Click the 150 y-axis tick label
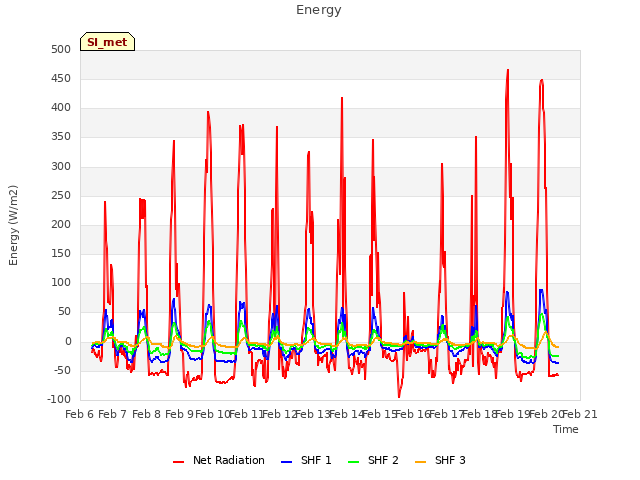640x480 pixels. pyautogui.click(x=61, y=253)
